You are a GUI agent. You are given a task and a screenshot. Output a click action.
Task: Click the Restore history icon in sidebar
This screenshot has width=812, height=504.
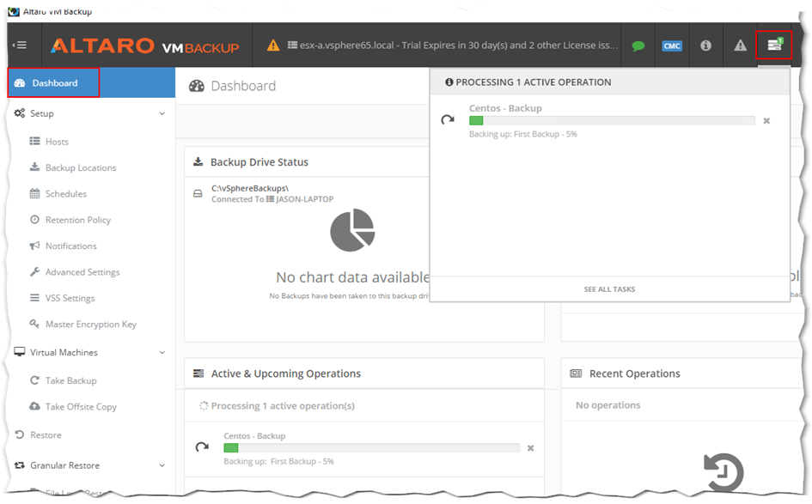(x=20, y=434)
